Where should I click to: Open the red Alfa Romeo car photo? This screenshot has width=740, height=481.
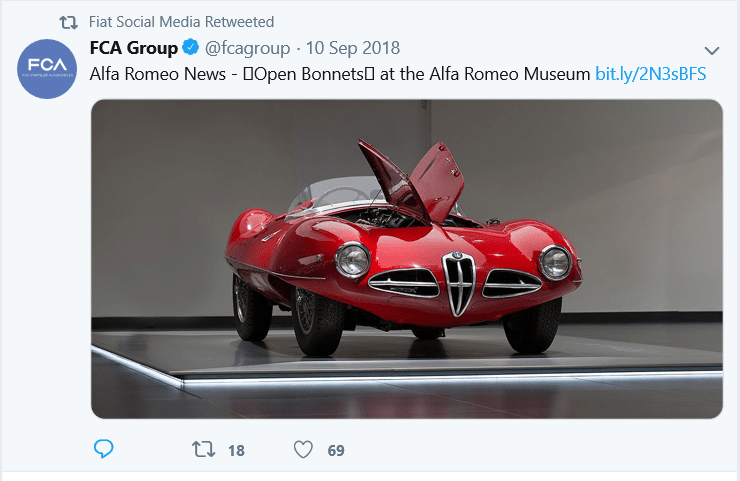pyautogui.click(x=407, y=259)
